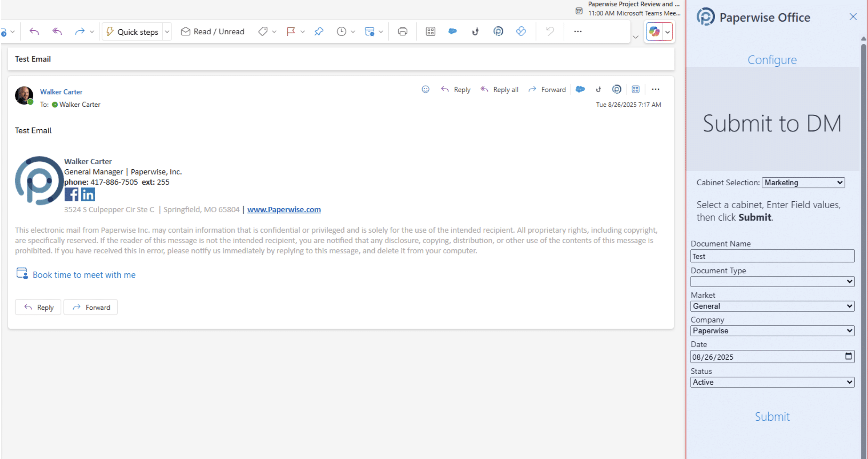
Task: Click the To recipient Walker Carter
Action: point(80,105)
